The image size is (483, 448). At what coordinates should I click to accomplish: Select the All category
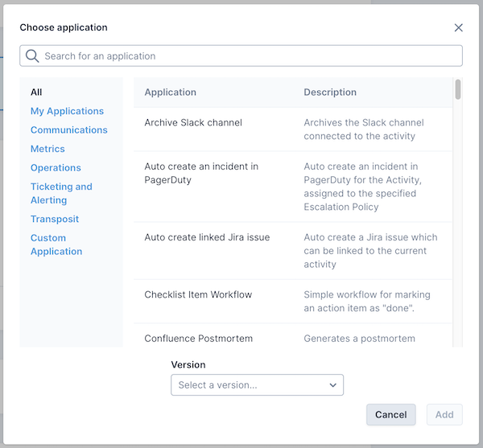point(36,92)
